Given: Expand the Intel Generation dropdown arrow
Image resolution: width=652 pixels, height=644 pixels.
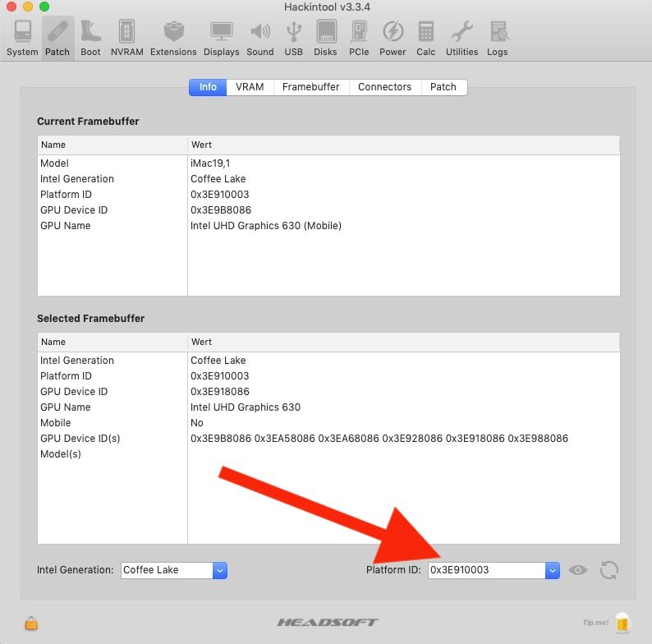Looking at the screenshot, I should tap(220, 570).
